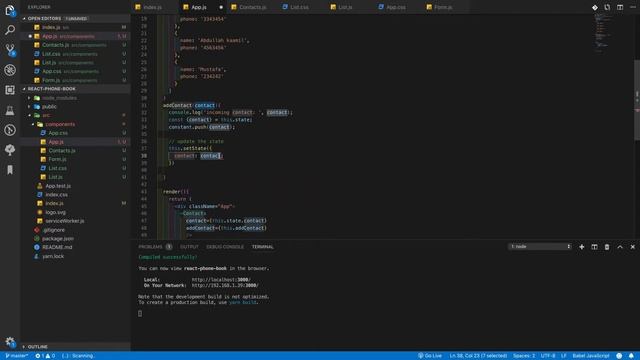640x360 pixels.
Task: Switch to the App.css editor tab
Action: tap(396, 7)
